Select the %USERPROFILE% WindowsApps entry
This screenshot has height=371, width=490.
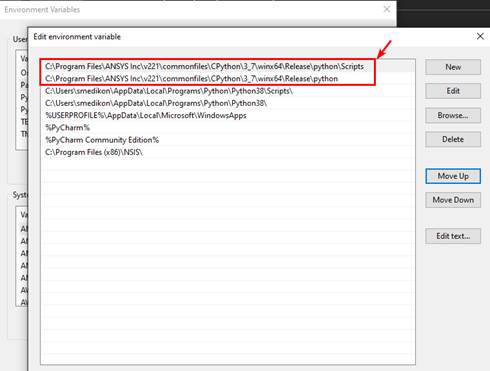point(228,115)
